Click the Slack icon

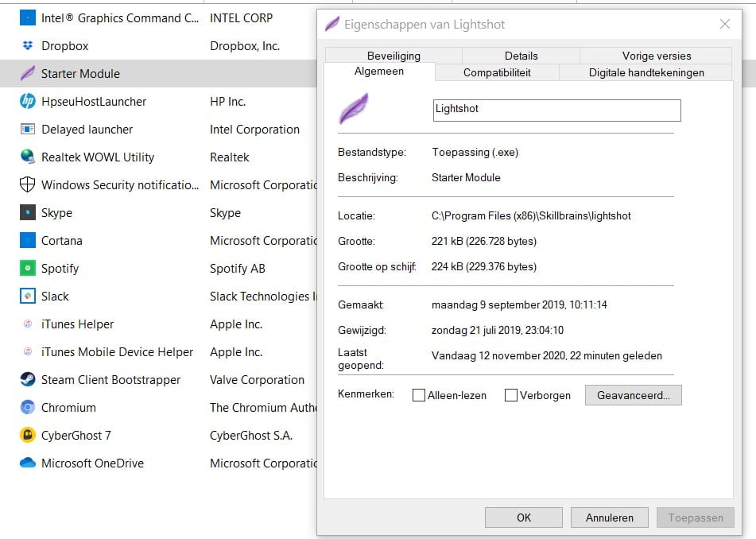click(28, 296)
